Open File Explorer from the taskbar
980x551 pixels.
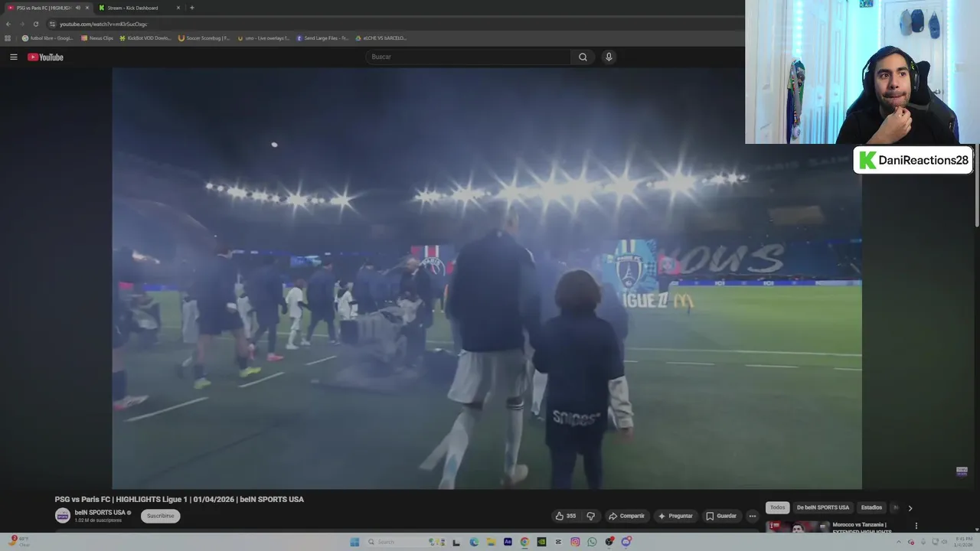click(491, 542)
